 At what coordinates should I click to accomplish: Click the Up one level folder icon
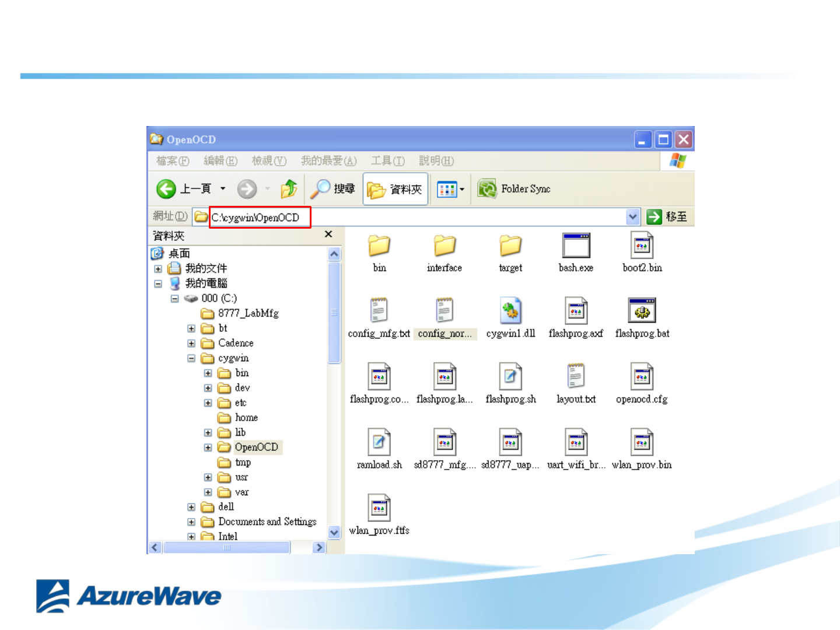289,188
